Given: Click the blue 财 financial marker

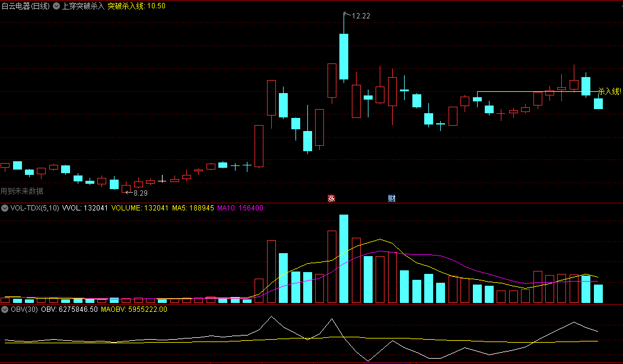Looking at the screenshot, I should coord(392,199).
